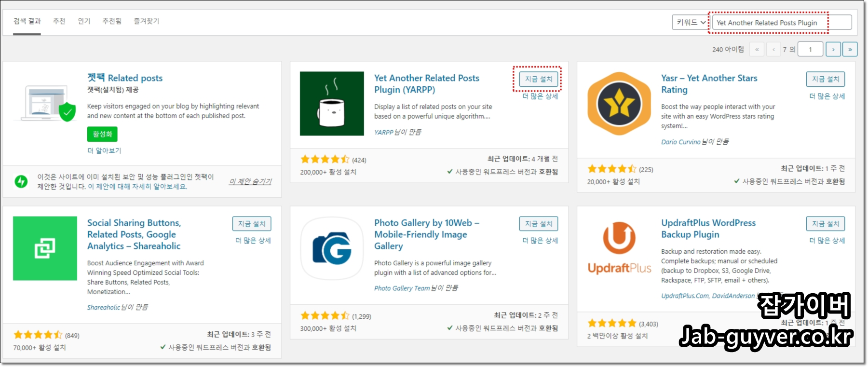Open Yet Another Related Posts Plugin title
Screen dimensions: 868x367
click(x=427, y=84)
